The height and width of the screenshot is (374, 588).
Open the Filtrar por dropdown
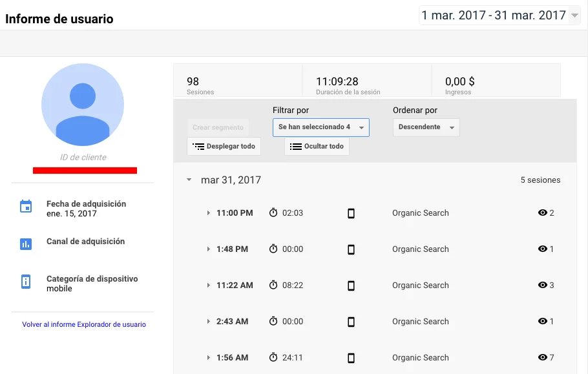pyautogui.click(x=320, y=127)
